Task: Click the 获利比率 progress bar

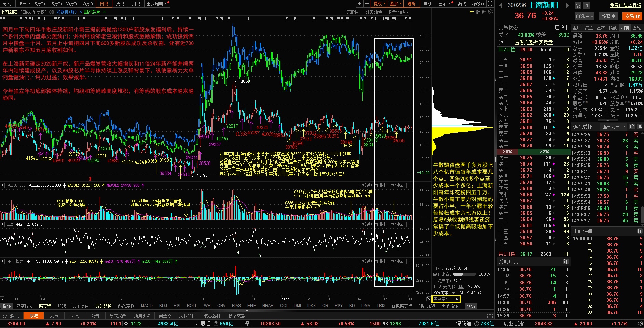Action: [464, 274]
